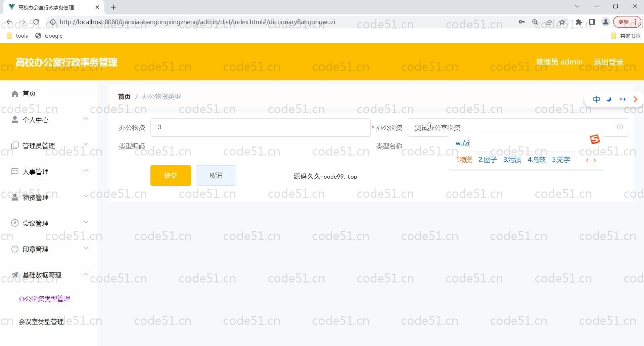Click the browser address bar URL

coord(197,22)
